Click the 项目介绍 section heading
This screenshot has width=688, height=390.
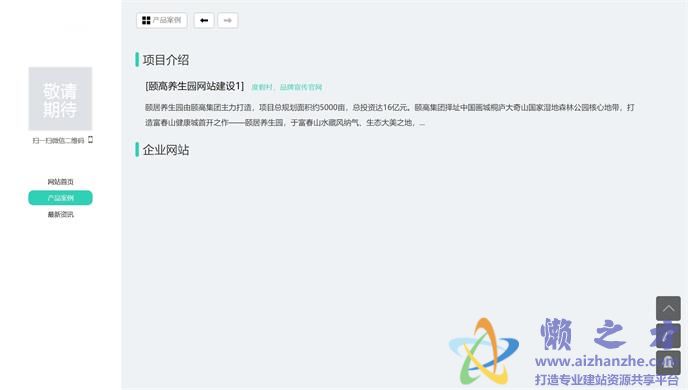click(x=166, y=60)
